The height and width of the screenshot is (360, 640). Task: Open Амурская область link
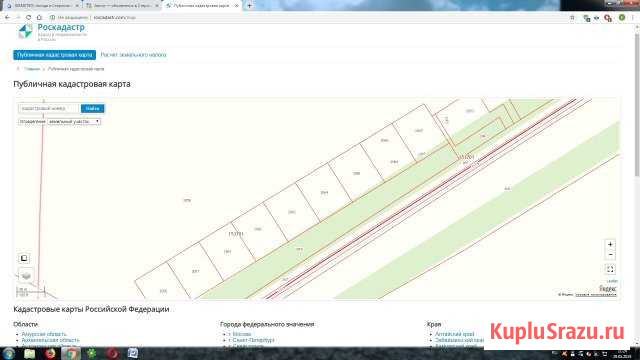pos(44,334)
